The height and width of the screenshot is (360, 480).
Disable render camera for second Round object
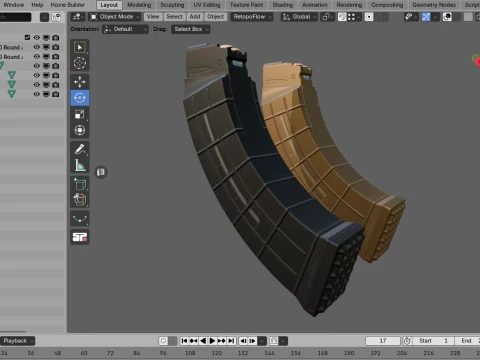tap(56, 57)
